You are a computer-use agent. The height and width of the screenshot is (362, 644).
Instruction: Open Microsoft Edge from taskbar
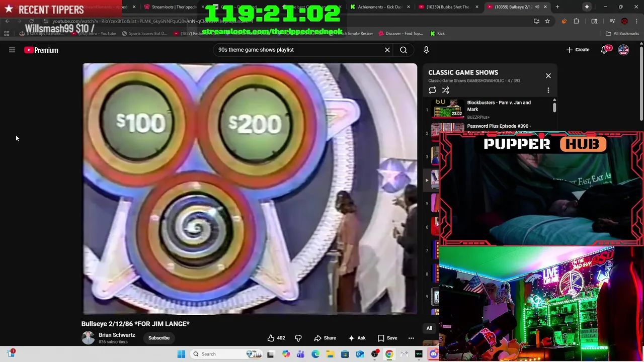[x=315, y=354]
